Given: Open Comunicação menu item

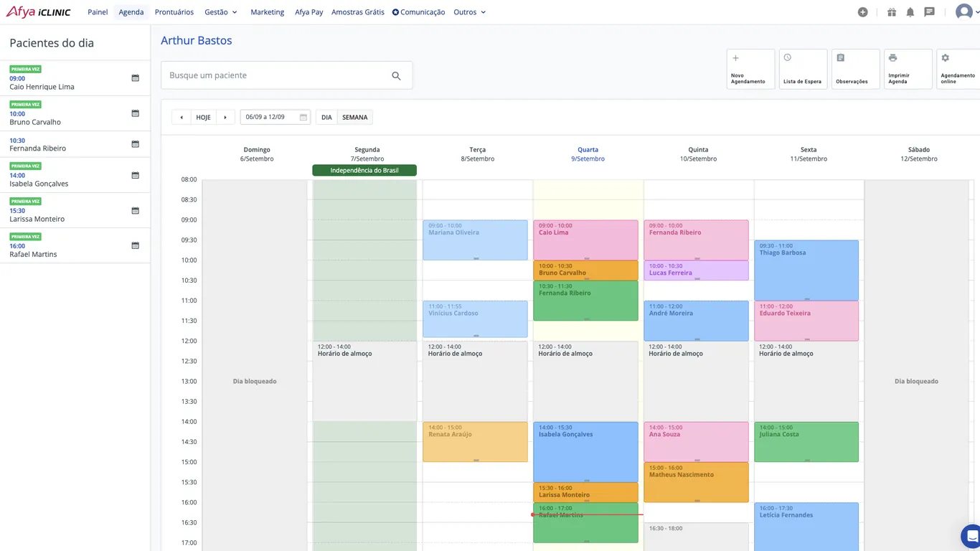Looking at the screenshot, I should click(418, 12).
